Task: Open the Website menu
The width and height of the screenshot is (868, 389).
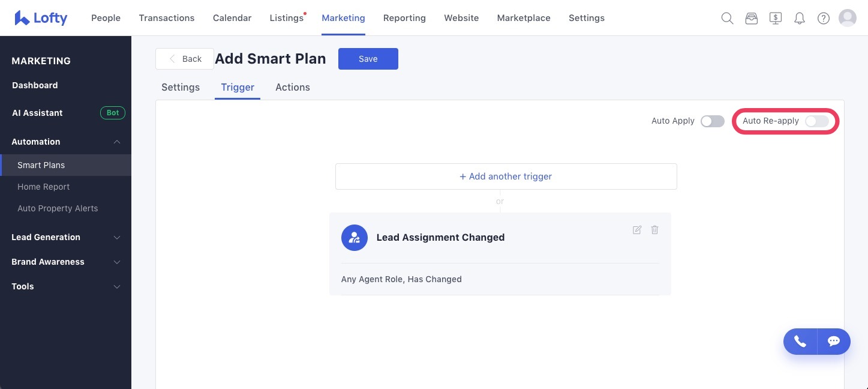Action: (461, 18)
